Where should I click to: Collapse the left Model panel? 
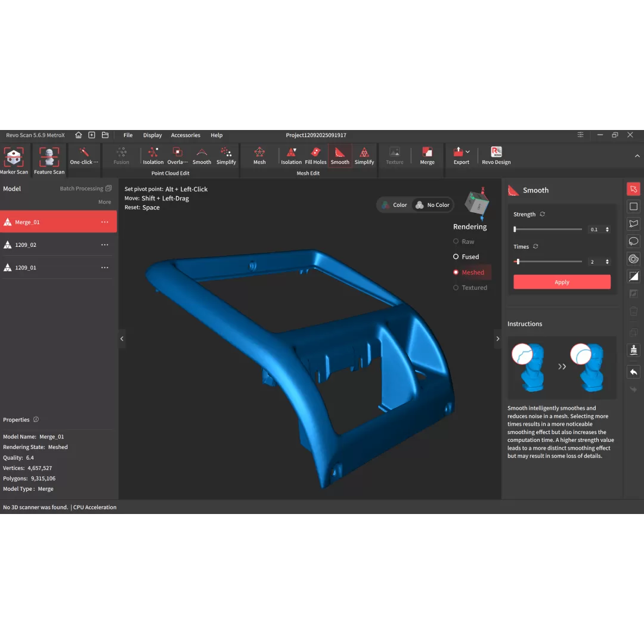point(122,339)
